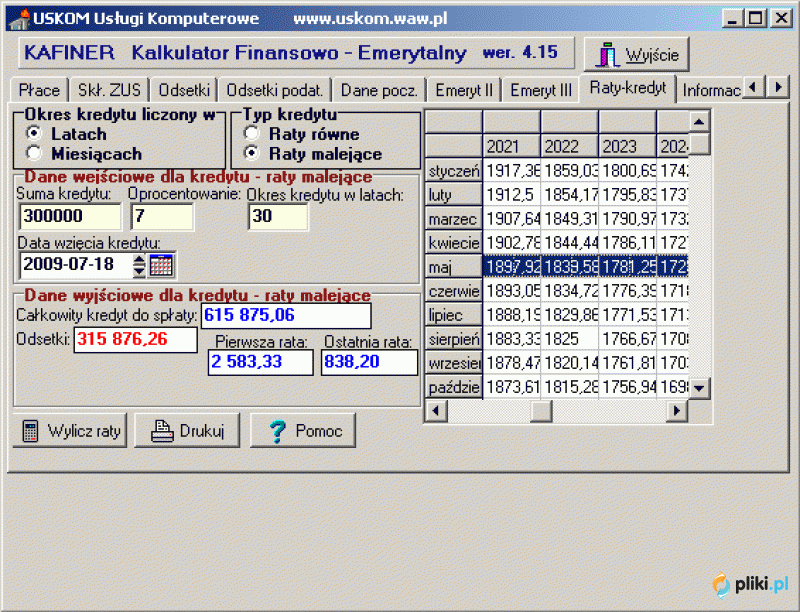Select the sierpień row header
The height and width of the screenshot is (612, 800).
click(454, 339)
